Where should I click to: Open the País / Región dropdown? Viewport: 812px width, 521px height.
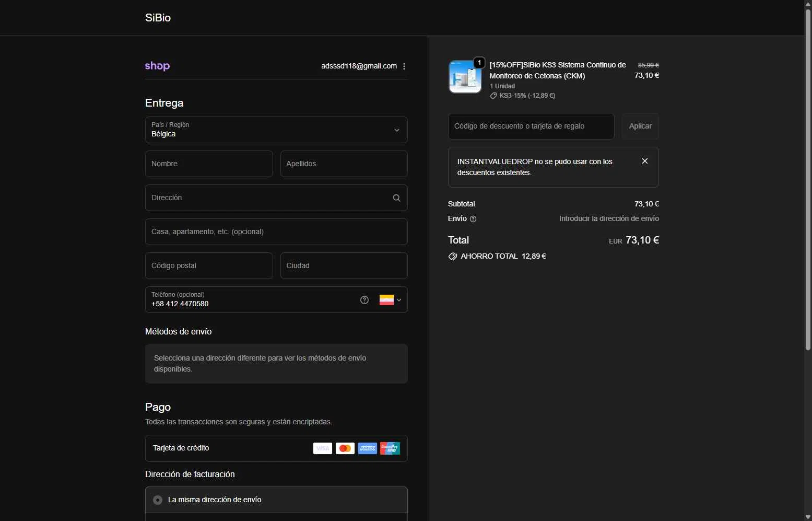pos(276,130)
